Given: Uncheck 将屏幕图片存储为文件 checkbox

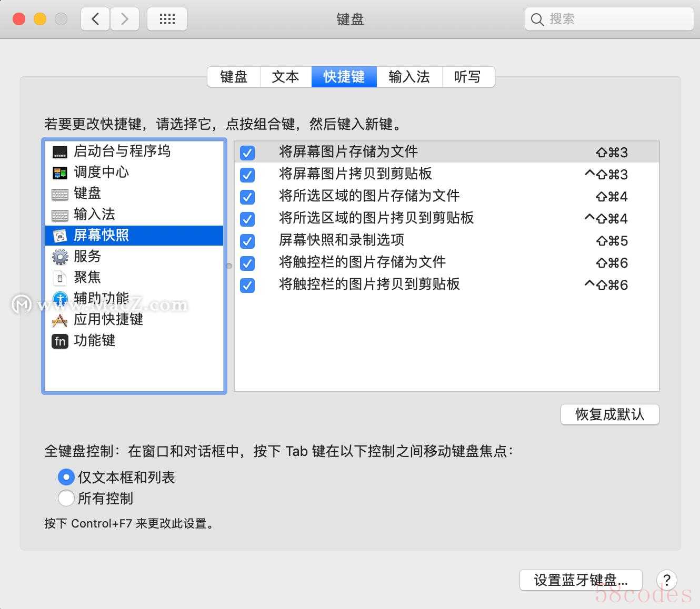Looking at the screenshot, I should pos(247,153).
